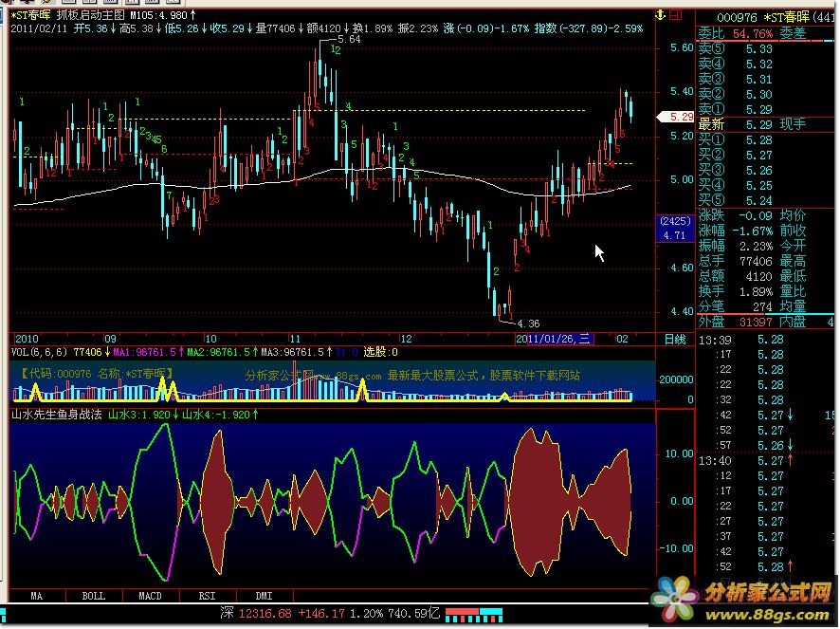Click the 总额 4120 row

(736, 277)
